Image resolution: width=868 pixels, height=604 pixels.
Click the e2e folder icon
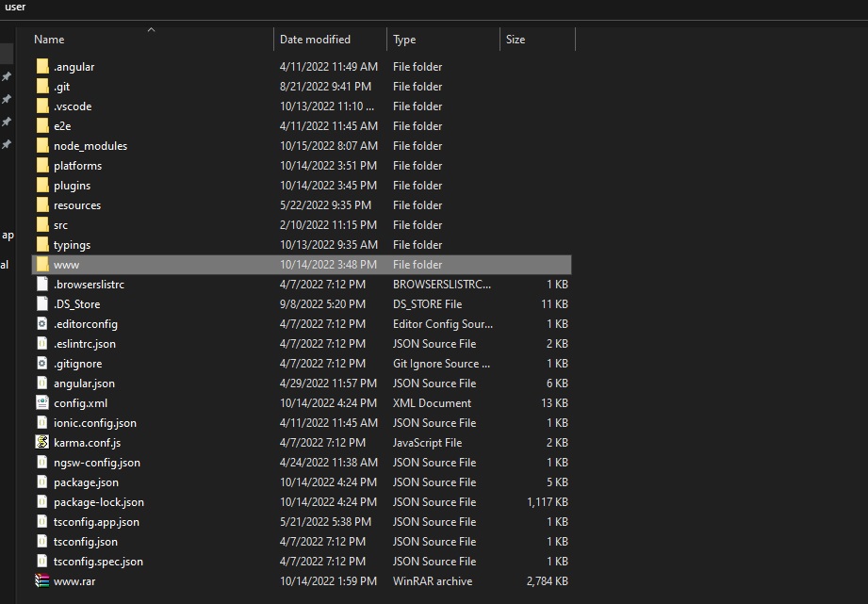click(42, 126)
